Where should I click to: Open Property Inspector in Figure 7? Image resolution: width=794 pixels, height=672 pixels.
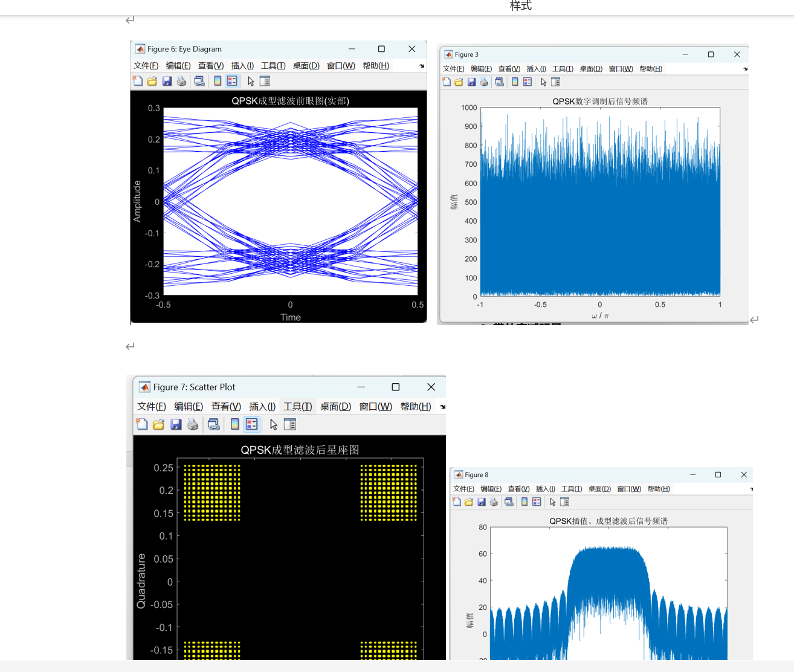pyautogui.click(x=290, y=424)
